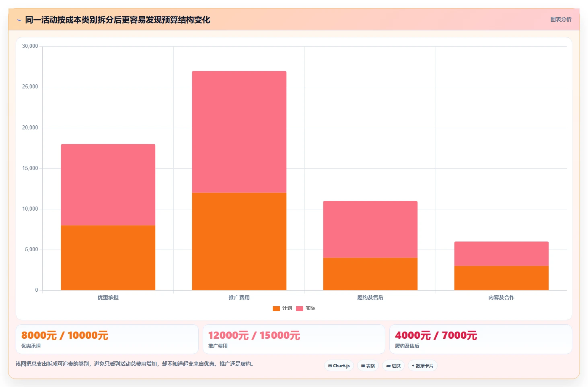This screenshot has height=387, width=588.
Task: Click the footer note starting 该图把总支出拆成
Action: pyautogui.click(x=136, y=364)
